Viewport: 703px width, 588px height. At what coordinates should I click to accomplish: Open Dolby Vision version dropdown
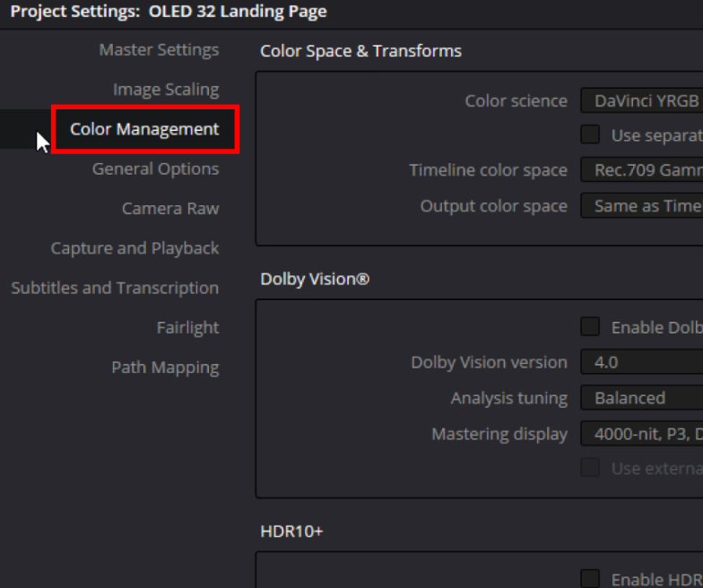641,362
